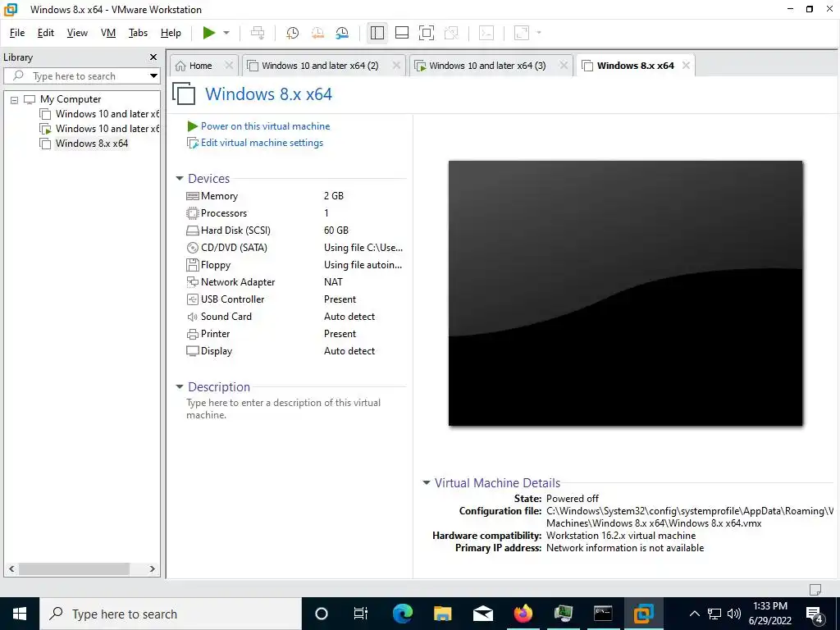Collapse the Description section
The image size is (840, 630).
(x=180, y=387)
